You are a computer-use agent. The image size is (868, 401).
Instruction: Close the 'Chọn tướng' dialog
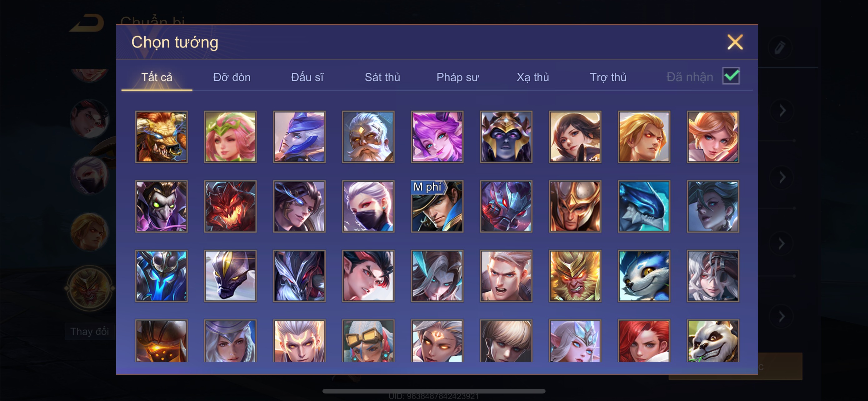tap(735, 42)
